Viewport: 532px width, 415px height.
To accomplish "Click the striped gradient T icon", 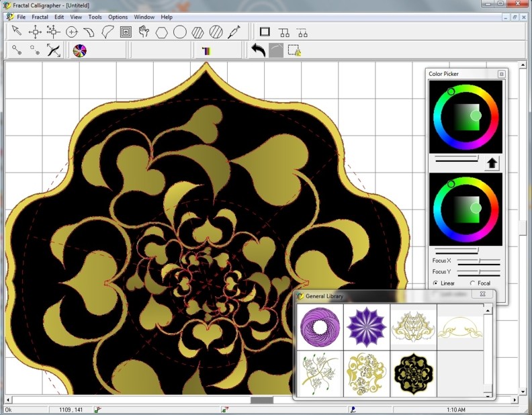I will 207,51.
